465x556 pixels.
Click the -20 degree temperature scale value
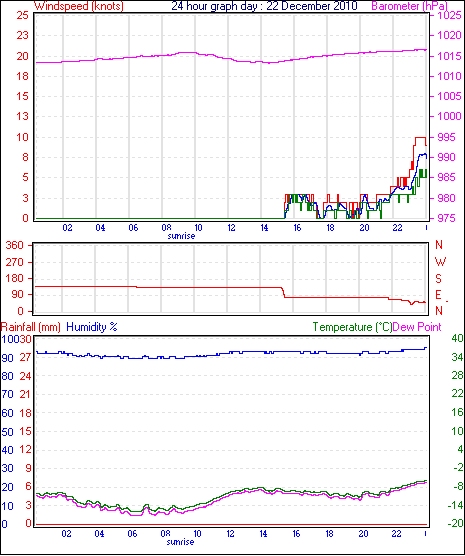pyautogui.click(x=455, y=523)
